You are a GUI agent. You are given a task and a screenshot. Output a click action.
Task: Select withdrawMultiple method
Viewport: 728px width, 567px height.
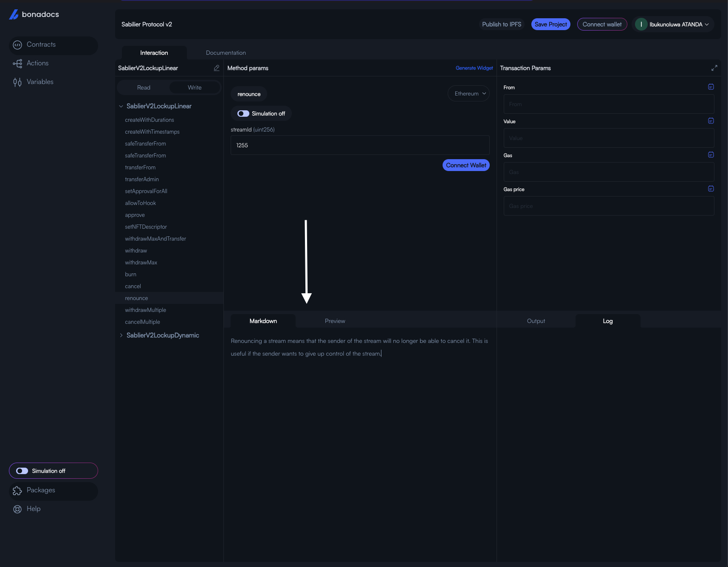point(145,310)
